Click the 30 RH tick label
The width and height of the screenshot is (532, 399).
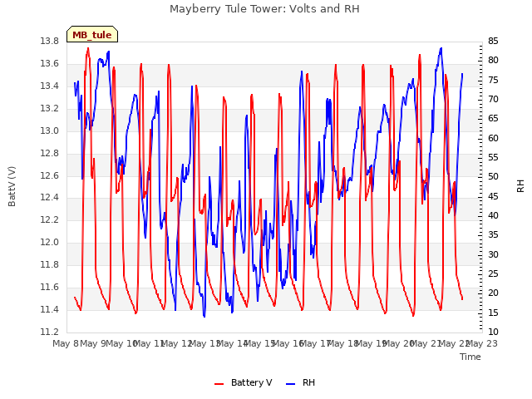coord(493,254)
